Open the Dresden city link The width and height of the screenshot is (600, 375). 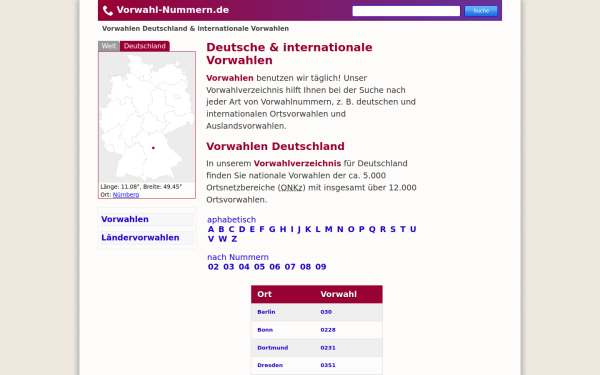click(270, 365)
